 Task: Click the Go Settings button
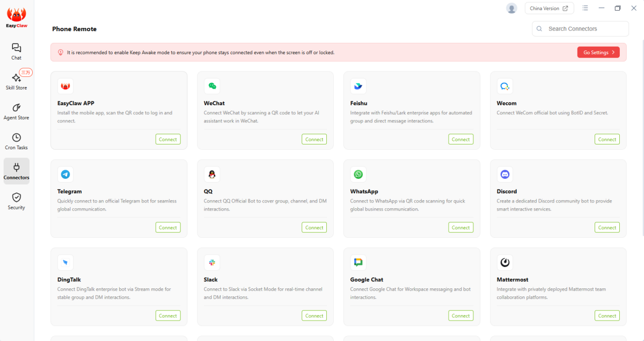[x=598, y=52]
